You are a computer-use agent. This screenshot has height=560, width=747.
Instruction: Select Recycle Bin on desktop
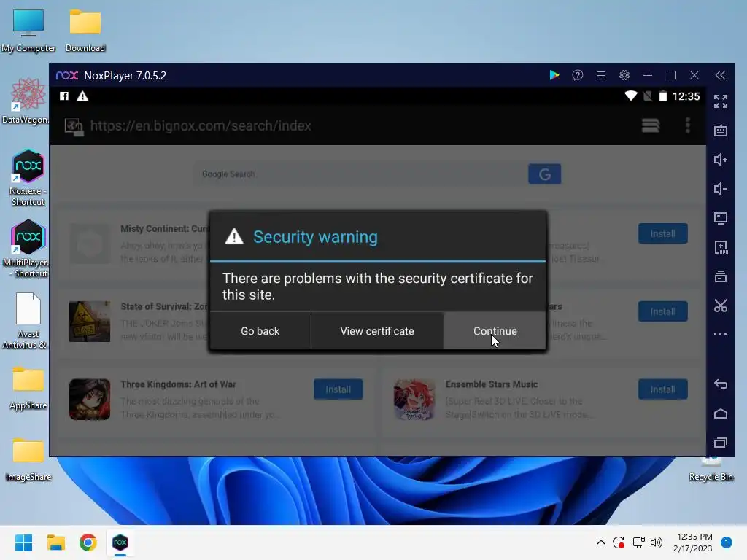(x=711, y=470)
